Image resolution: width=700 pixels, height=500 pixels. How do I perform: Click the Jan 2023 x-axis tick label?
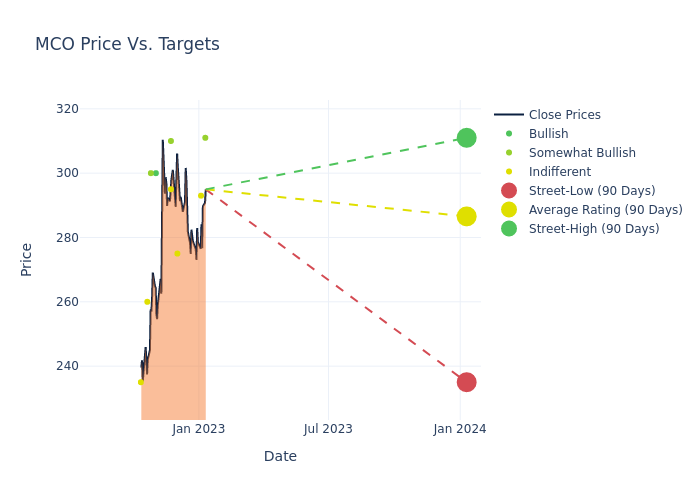point(199,429)
